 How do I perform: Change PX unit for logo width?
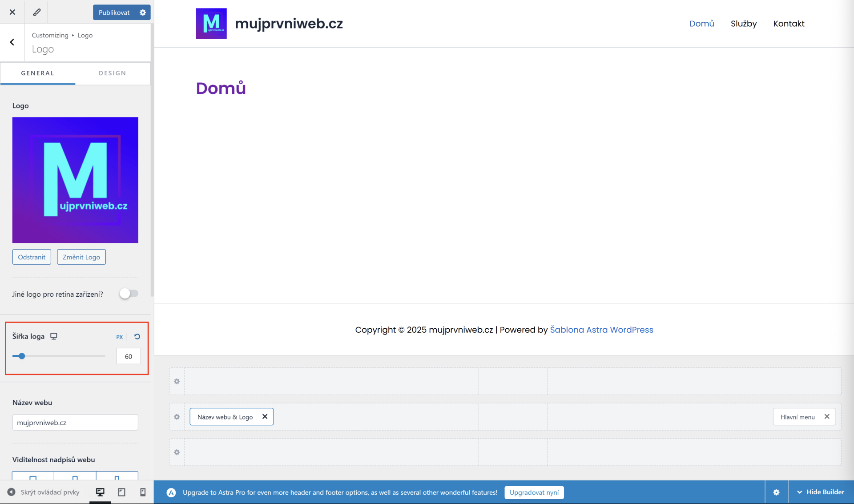click(x=119, y=337)
